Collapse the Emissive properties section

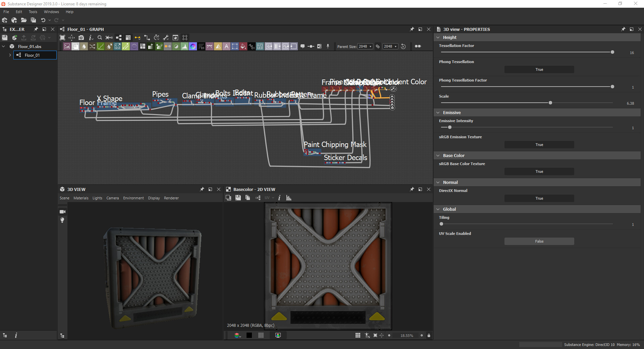[438, 113]
